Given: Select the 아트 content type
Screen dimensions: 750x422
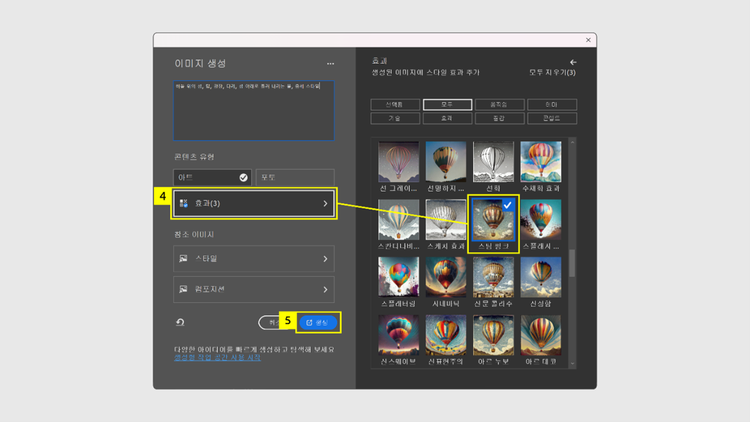Looking at the screenshot, I should [x=212, y=178].
